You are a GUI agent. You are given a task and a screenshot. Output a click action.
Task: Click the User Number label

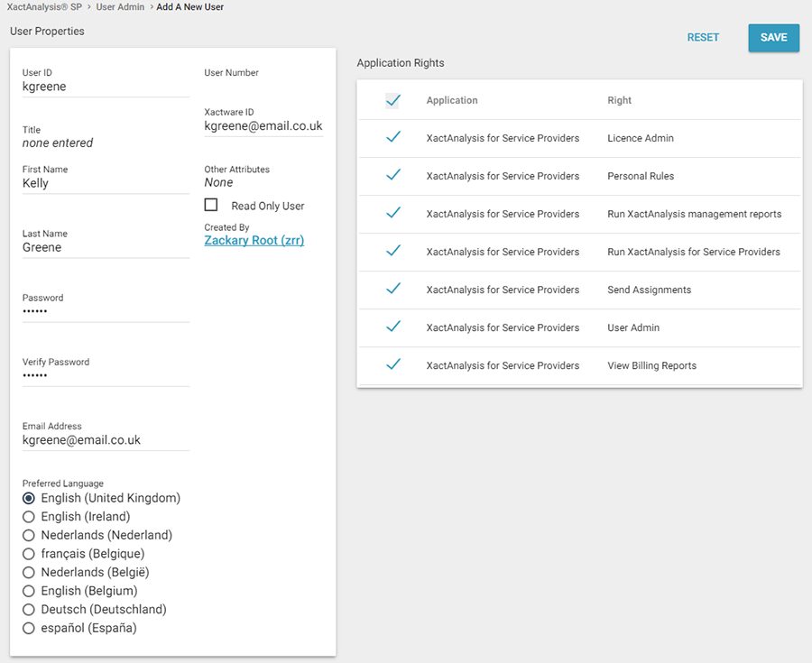point(232,72)
